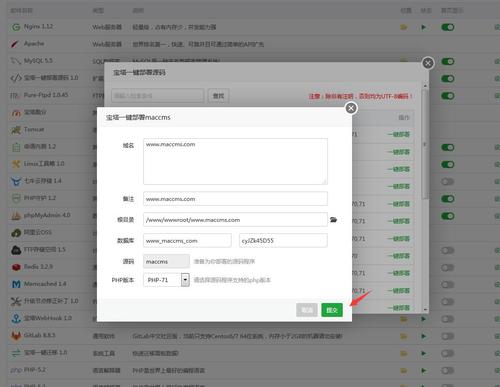The height and width of the screenshot is (387, 500).
Task: Click the green submit button in maccms dialog
Action: pos(332,310)
